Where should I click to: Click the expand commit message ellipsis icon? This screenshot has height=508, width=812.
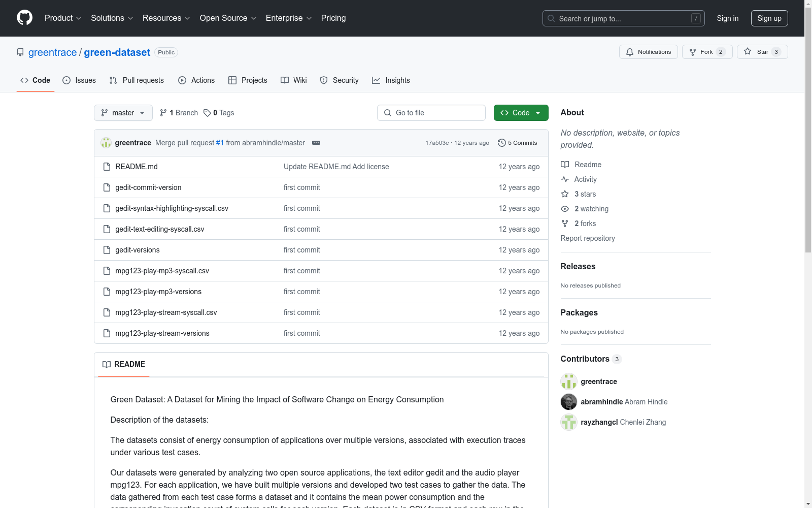coord(316,143)
